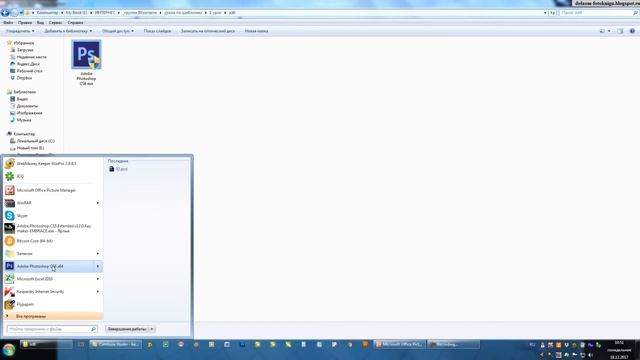Image resolution: width=640 pixels, height=360 pixels.
Task: Open ICQ from the Start menu
Action: coord(53,176)
